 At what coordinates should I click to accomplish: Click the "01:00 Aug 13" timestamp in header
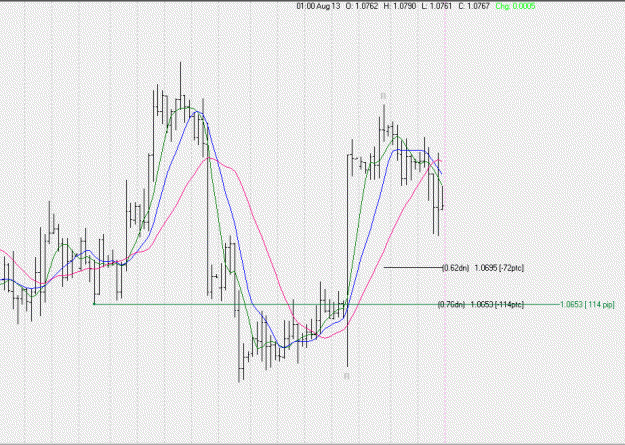[318, 6]
